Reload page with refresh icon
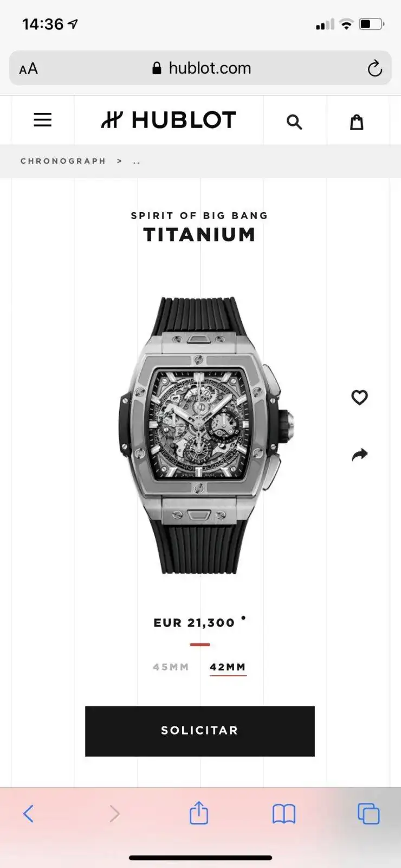This screenshot has width=401, height=868. click(374, 68)
